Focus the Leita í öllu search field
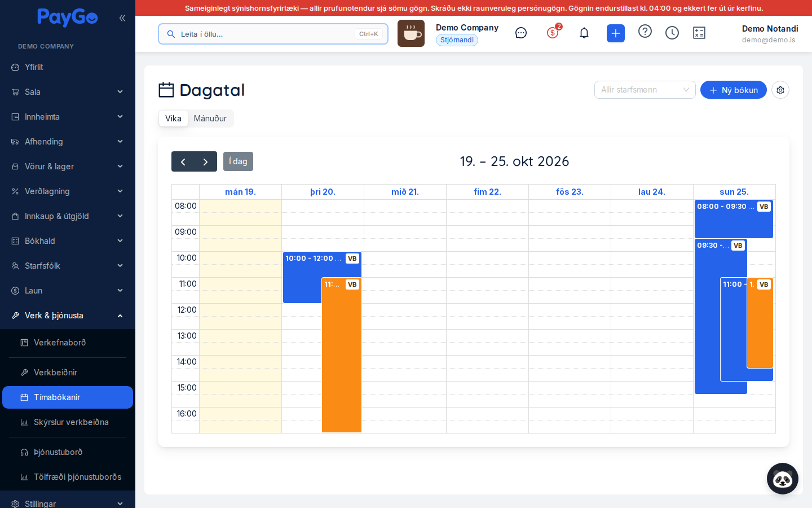This screenshot has width=812, height=508. coord(273,34)
